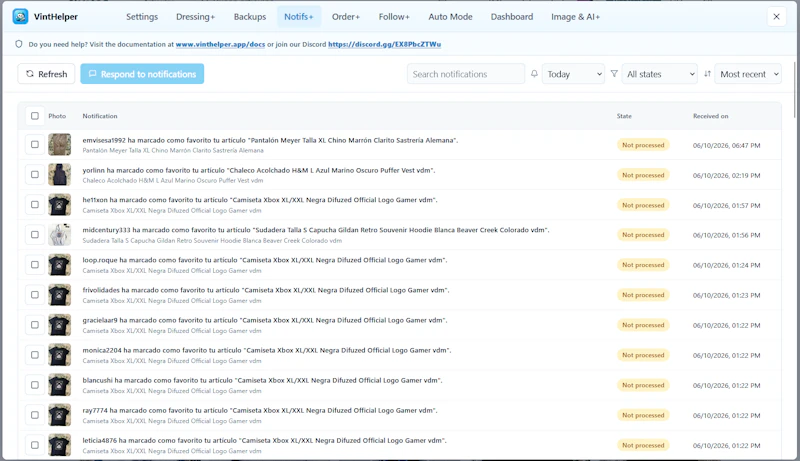Viewport: 800px width, 461px height.
Task: Open thumbnail of Sudadera Gildan hoodie
Action: [x=60, y=235]
